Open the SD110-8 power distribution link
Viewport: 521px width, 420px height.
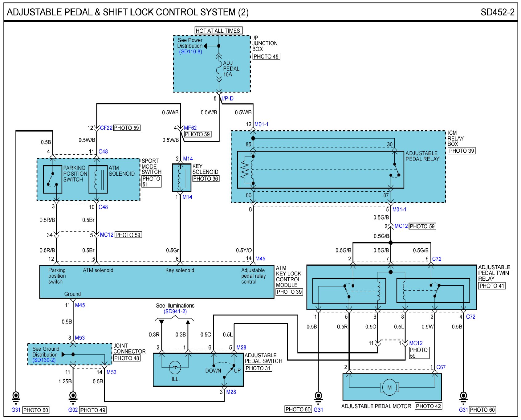pos(190,52)
